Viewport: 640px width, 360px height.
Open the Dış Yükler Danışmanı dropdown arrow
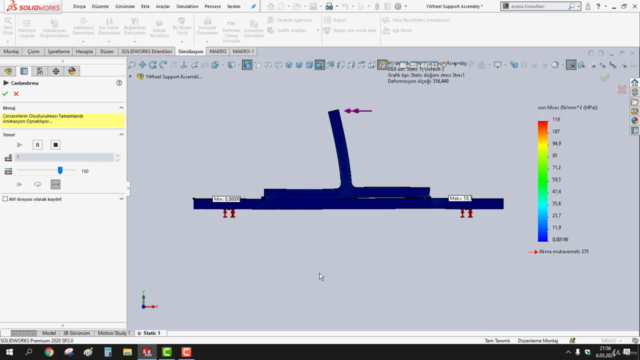[109, 42]
